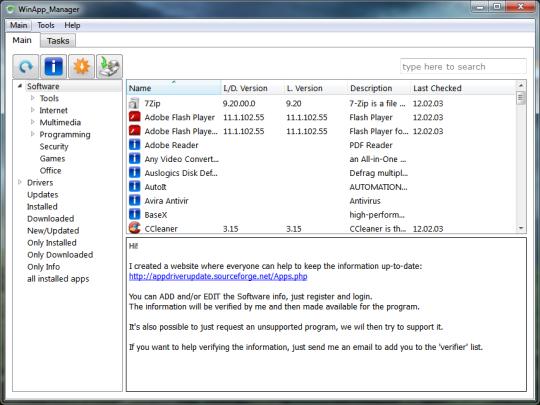This screenshot has width=540, height=405.
Task: Collapse the Software tree node
Action: coord(20,86)
